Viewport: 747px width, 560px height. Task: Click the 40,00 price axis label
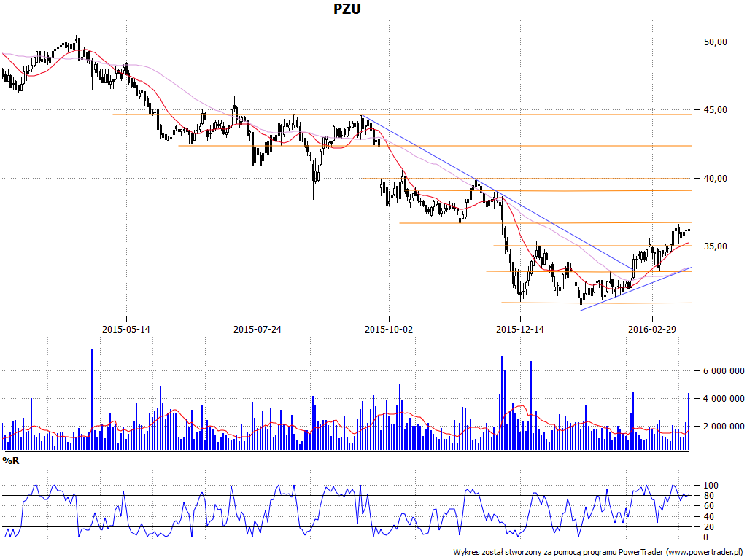click(716, 179)
